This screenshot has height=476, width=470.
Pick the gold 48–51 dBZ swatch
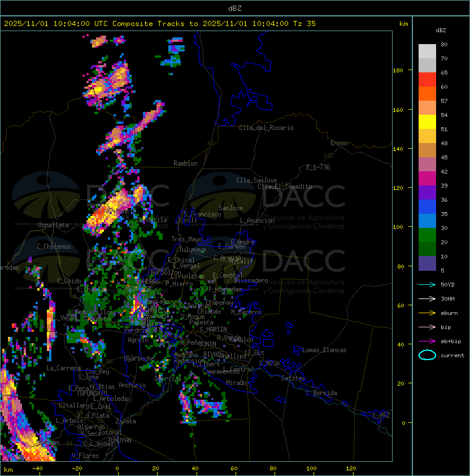(x=427, y=136)
